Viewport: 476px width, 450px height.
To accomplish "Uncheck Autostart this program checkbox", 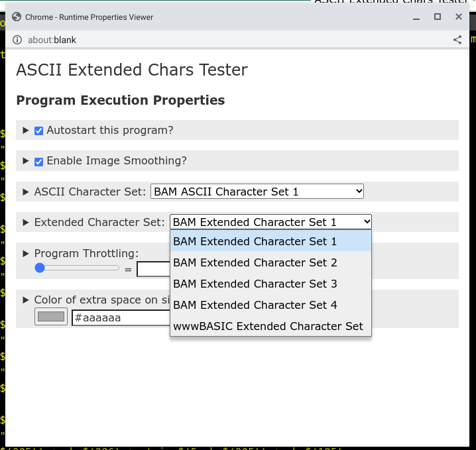I will pos(38,131).
